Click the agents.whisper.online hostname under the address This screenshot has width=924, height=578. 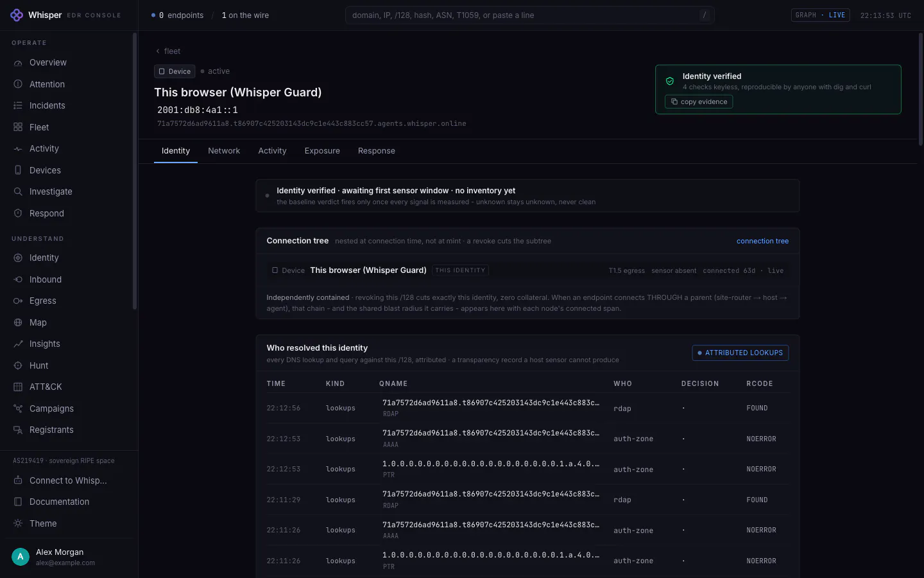[x=312, y=123]
